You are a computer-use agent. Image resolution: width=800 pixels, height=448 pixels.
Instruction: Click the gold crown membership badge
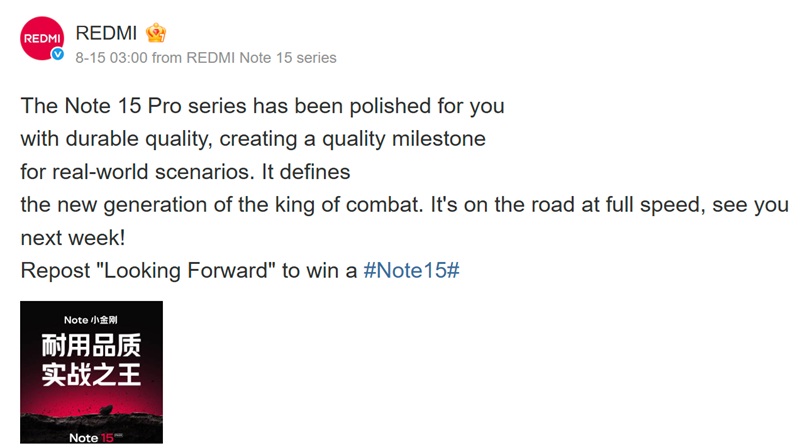[x=157, y=33]
